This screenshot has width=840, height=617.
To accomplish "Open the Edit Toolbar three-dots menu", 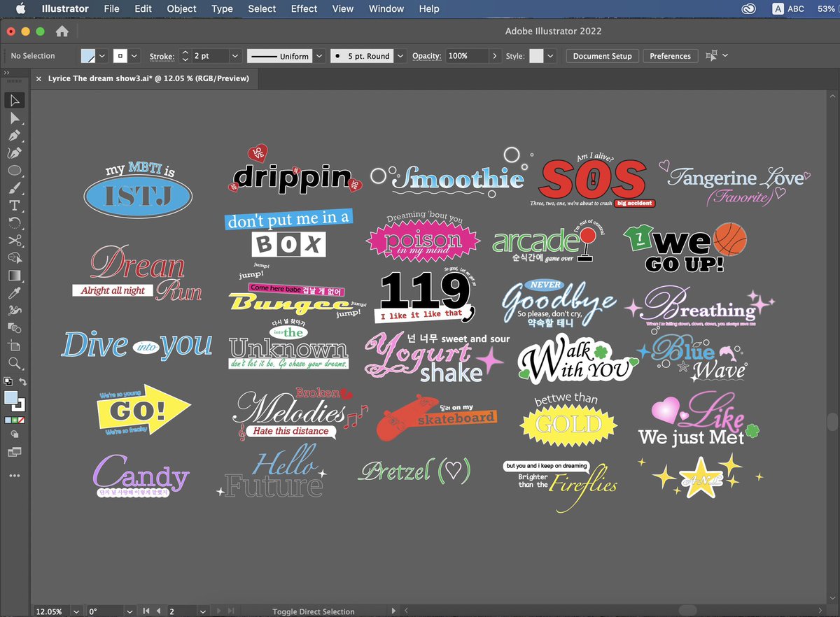I will pos(15,476).
